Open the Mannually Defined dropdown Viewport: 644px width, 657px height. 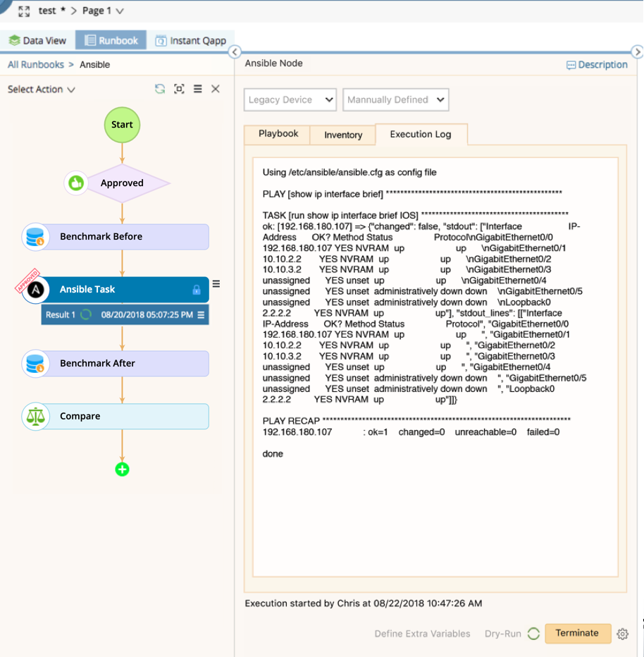pyautogui.click(x=395, y=99)
